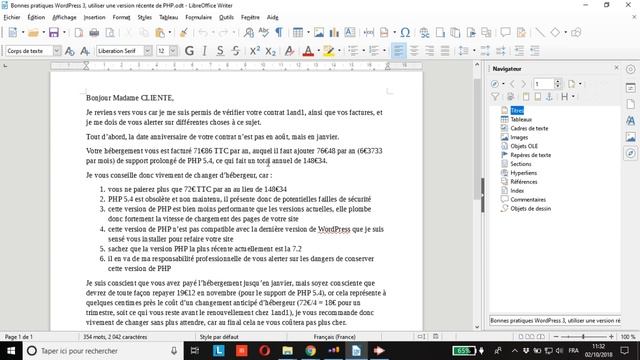Toggle justified alignment
The width and height of the screenshot is (640, 360).
coord(445,51)
